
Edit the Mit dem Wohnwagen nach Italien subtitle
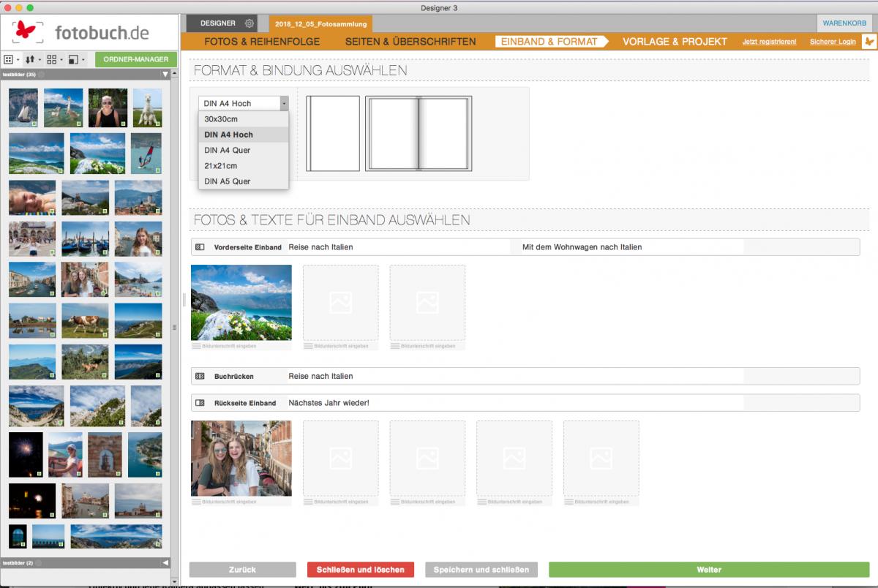[631, 247]
